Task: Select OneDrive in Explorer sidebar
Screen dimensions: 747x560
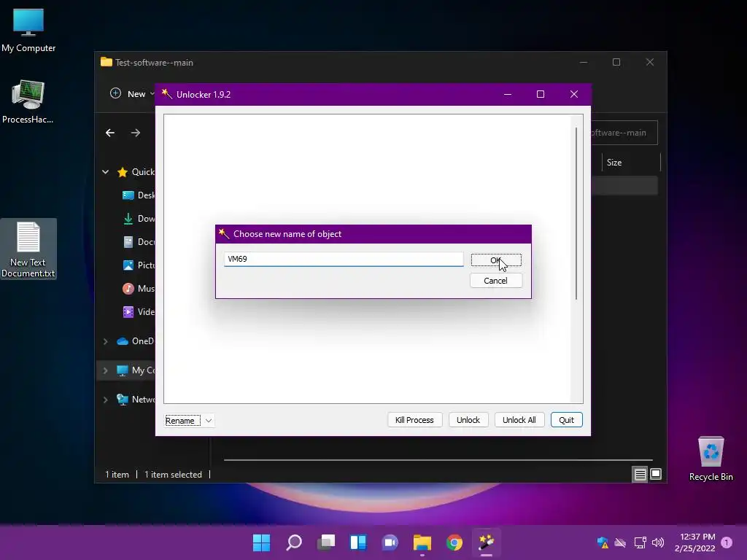Action: [136, 341]
